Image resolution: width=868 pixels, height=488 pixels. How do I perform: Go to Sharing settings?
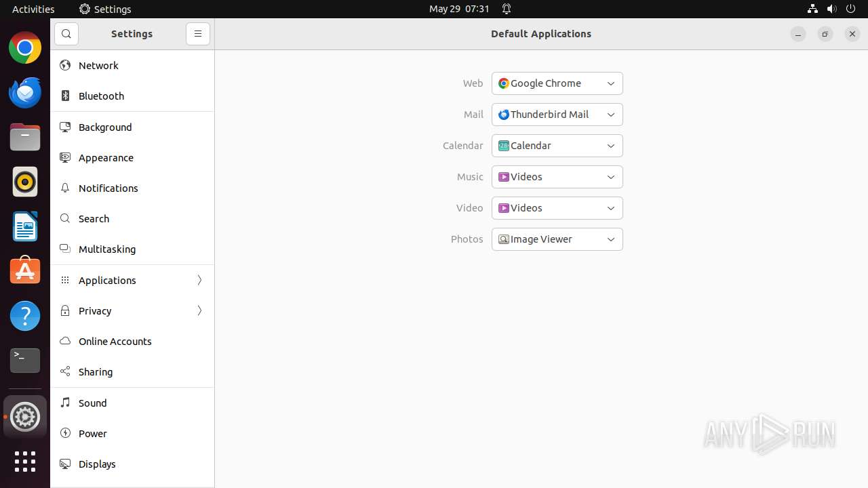[x=132, y=372]
